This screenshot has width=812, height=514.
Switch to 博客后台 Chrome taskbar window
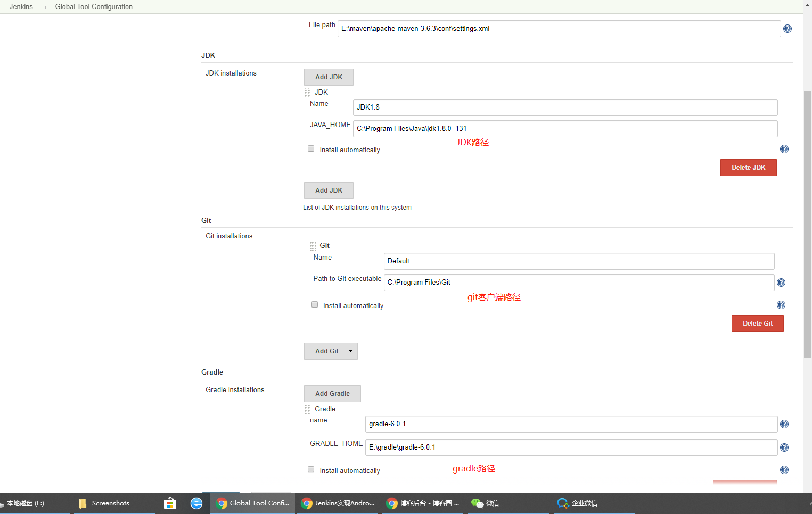pos(423,503)
